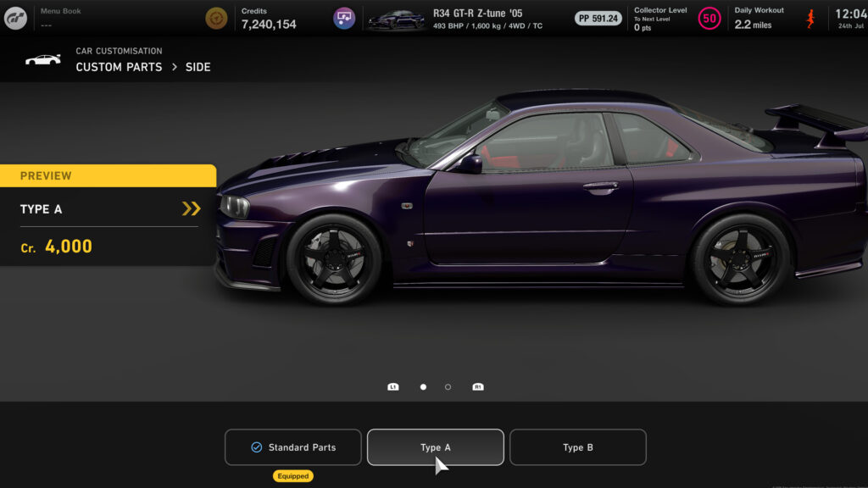The width and height of the screenshot is (868, 488).
Task: Click the car thumbnail in the top bar
Action: pyautogui.click(x=397, y=19)
